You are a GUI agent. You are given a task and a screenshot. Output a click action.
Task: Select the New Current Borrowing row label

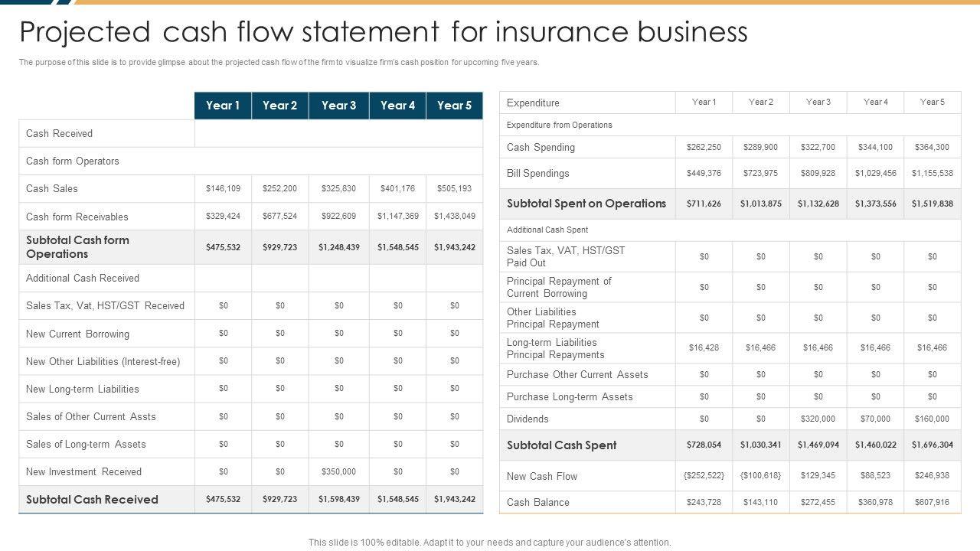click(77, 334)
